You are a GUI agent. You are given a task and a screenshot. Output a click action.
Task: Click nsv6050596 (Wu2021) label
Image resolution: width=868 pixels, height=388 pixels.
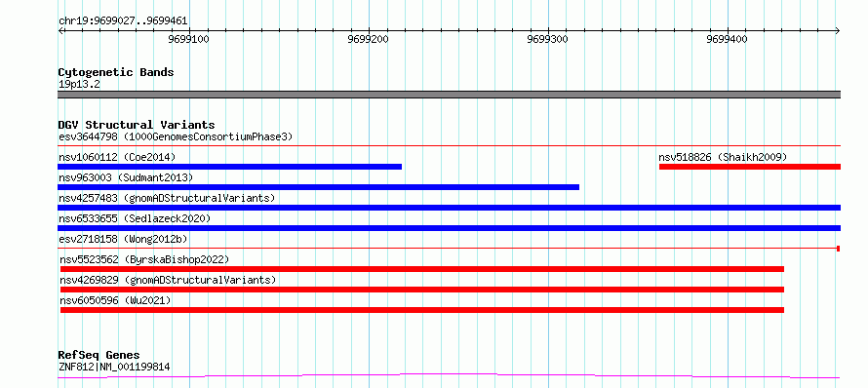coord(115,300)
